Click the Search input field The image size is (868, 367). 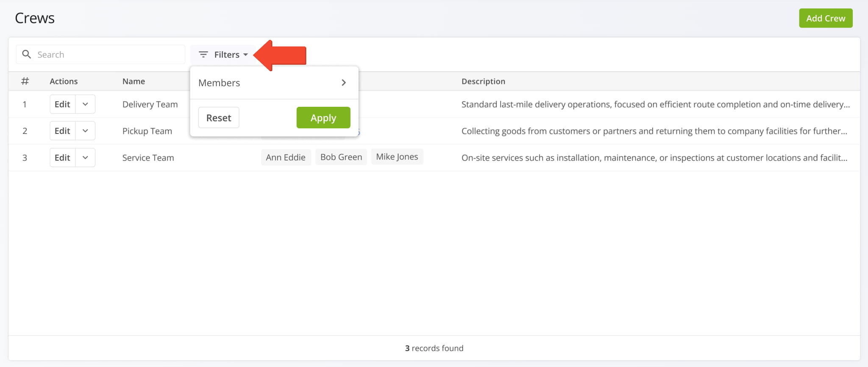pyautogui.click(x=108, y=55)
